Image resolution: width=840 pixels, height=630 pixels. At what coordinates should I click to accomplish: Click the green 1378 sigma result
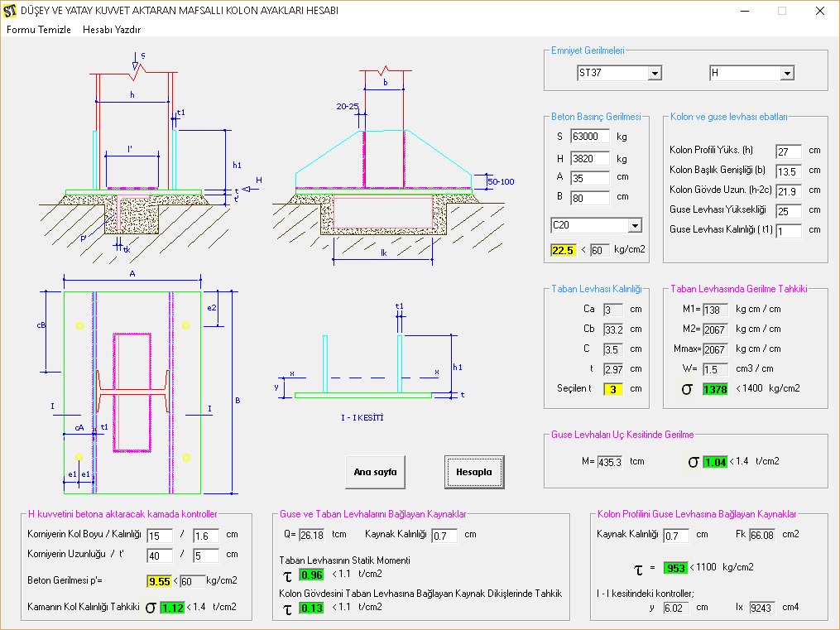(x=715, y=389)
